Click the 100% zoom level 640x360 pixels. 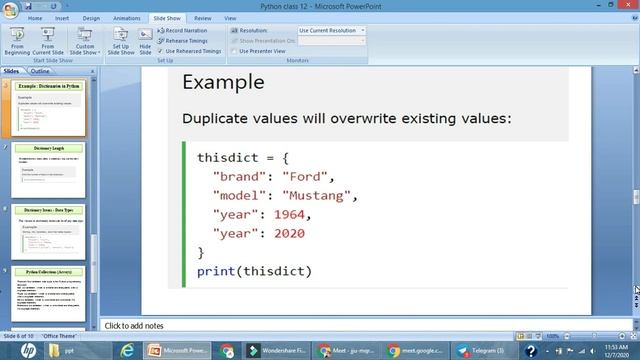point(552,336)
